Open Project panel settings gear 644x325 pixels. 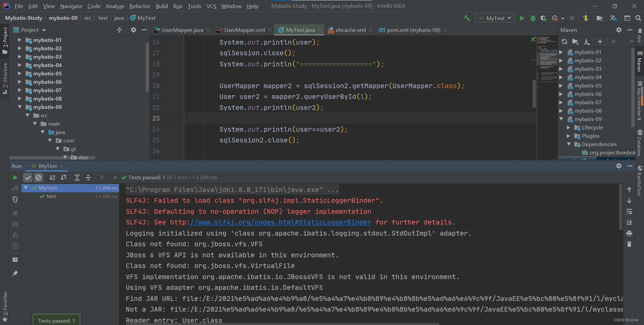133,30
